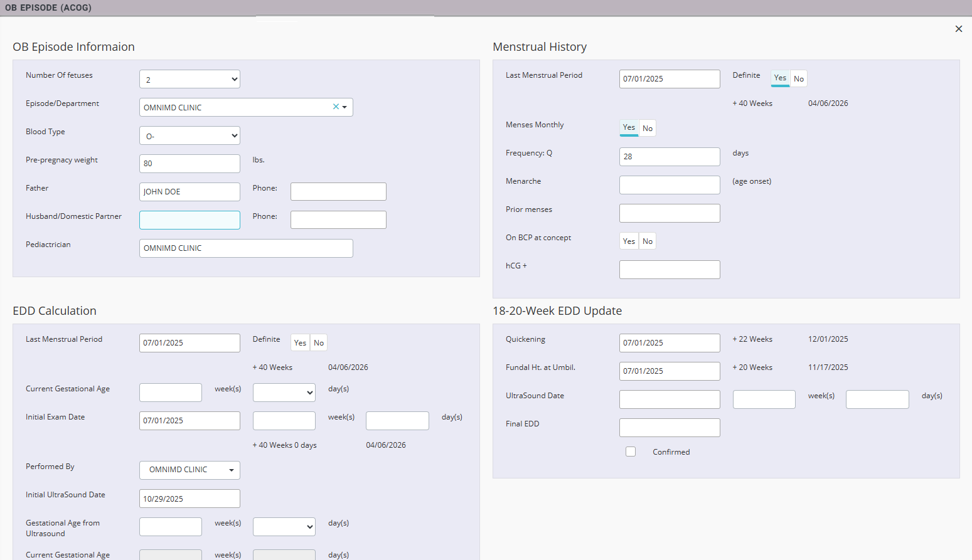Select No for On BCP at concept

(x=648, y=241)
